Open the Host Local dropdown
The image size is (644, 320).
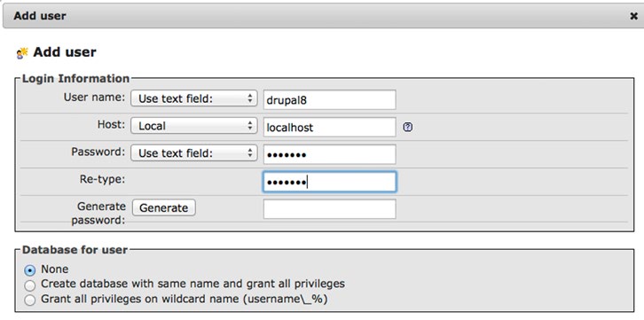click(x=194, y=126)
